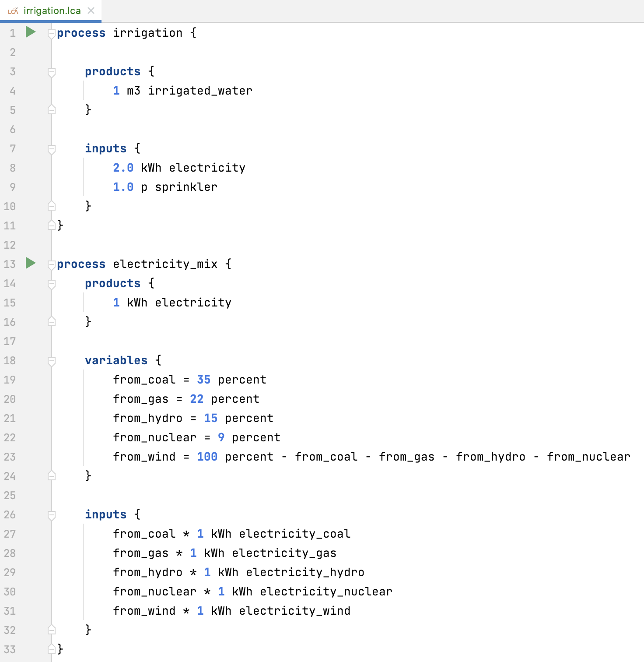Close the irrigation.lca tab
This screenshot has width=644, height=662.
click(91, 11)
